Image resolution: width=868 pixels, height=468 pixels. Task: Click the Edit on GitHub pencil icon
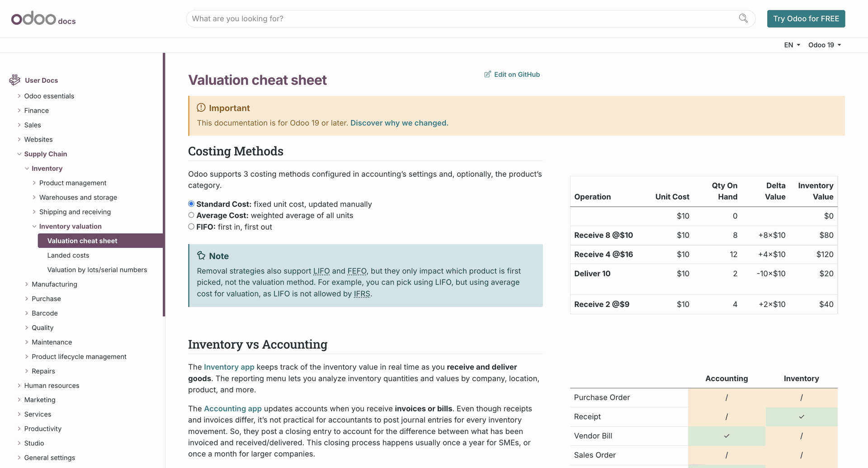[x=487, y=75]
